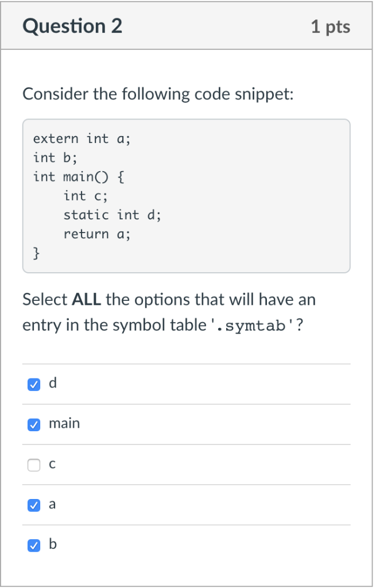Click the '1 pts' points label
376x588 pixels.
(x=331, y=26)
